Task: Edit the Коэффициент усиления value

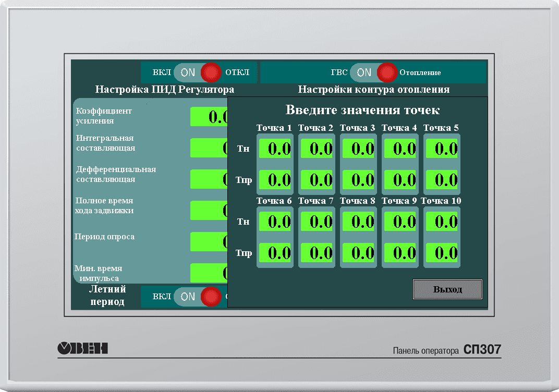Action: [x=209, y=117]
